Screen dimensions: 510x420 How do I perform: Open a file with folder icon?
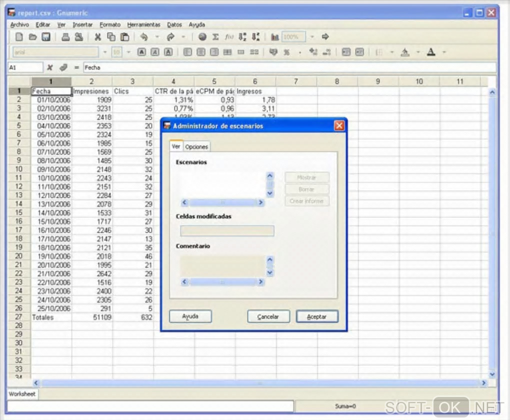click(x=32, y=37)
